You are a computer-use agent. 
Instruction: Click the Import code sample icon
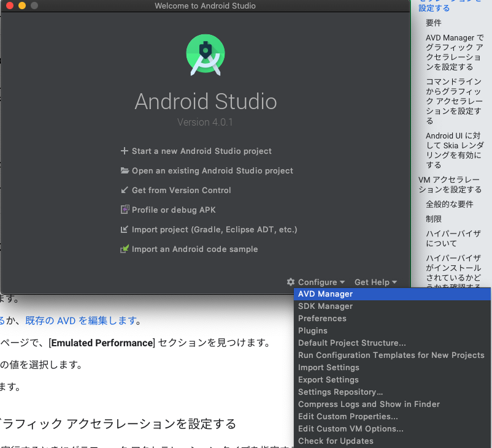tap(125, 249)
